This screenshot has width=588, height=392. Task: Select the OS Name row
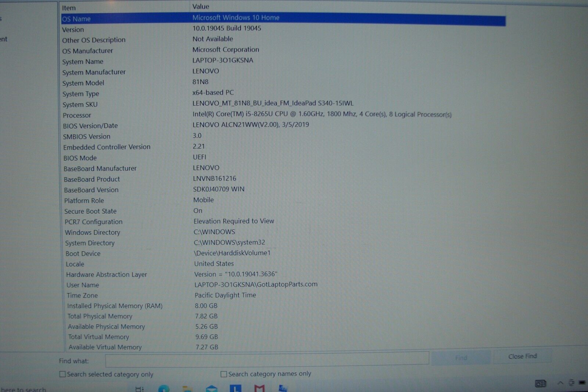[283, 18]
